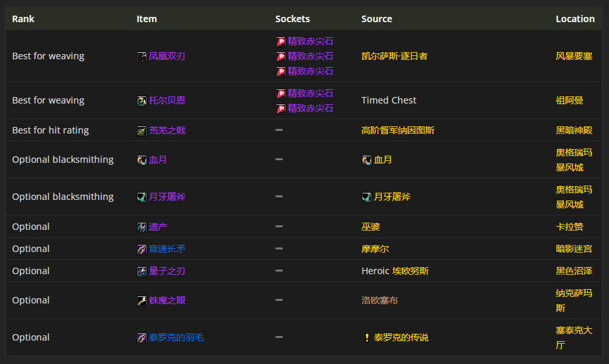Sort table by Sockets column header
Image resolution: width=609 pixels, height=364 pixels.
293,19
